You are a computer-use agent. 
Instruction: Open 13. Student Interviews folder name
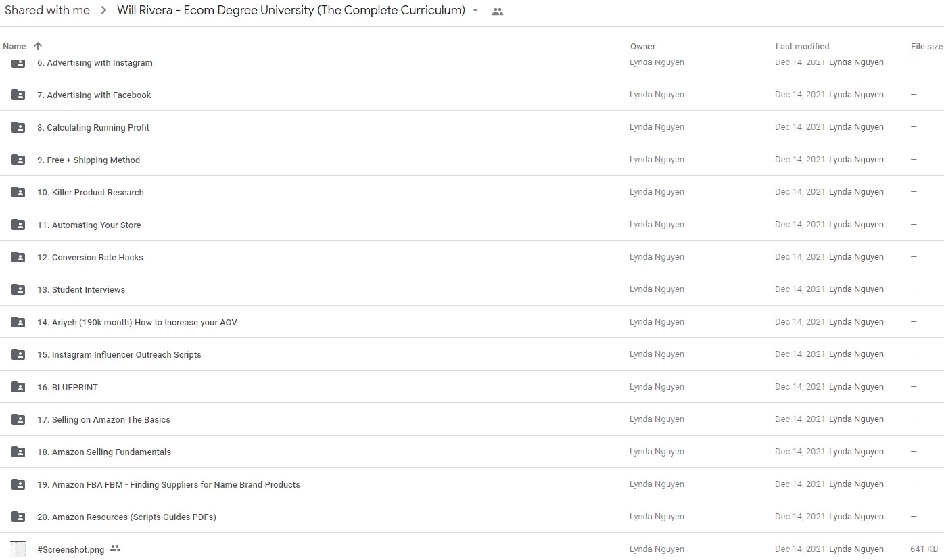click(x=81, y=290)
